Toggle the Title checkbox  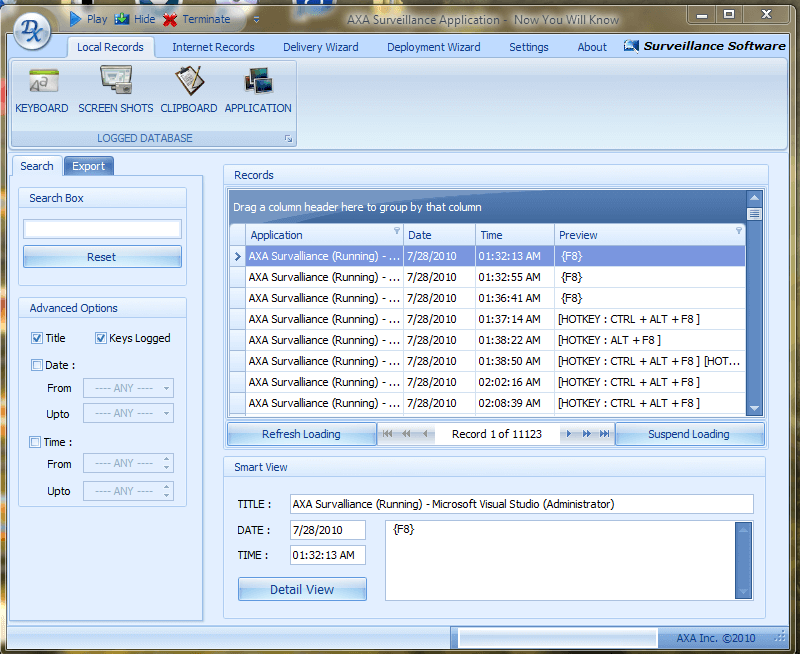37,338
